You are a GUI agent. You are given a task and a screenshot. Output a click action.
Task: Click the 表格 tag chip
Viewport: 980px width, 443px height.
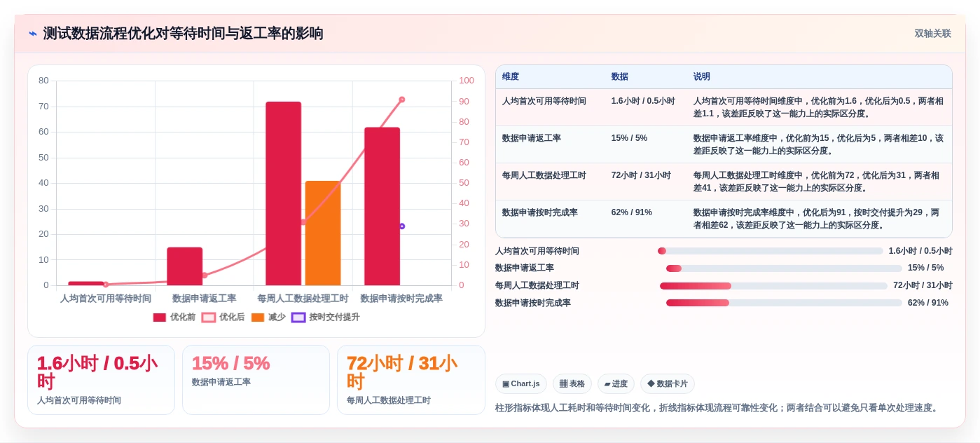pos(572,383)
